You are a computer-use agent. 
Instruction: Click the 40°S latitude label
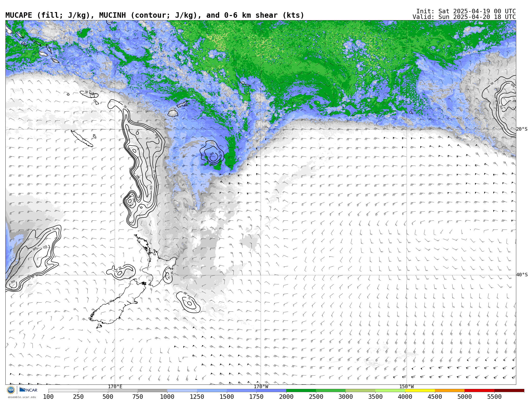522,275
